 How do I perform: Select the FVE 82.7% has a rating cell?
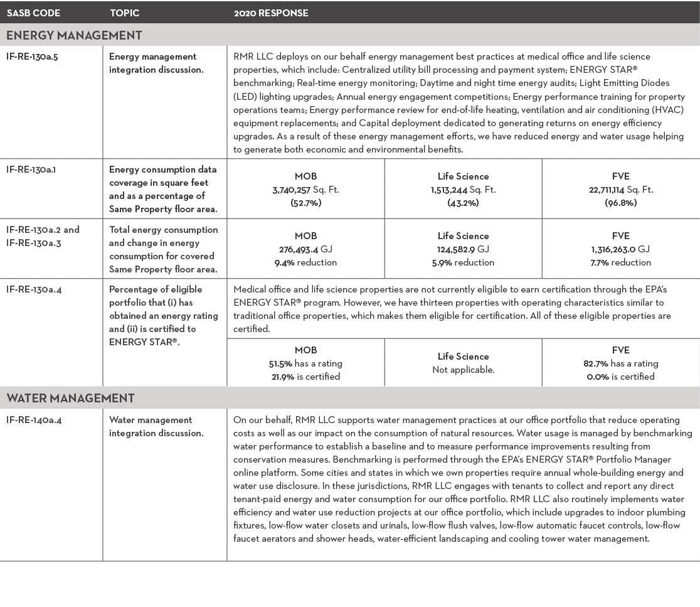pos(620,363)
